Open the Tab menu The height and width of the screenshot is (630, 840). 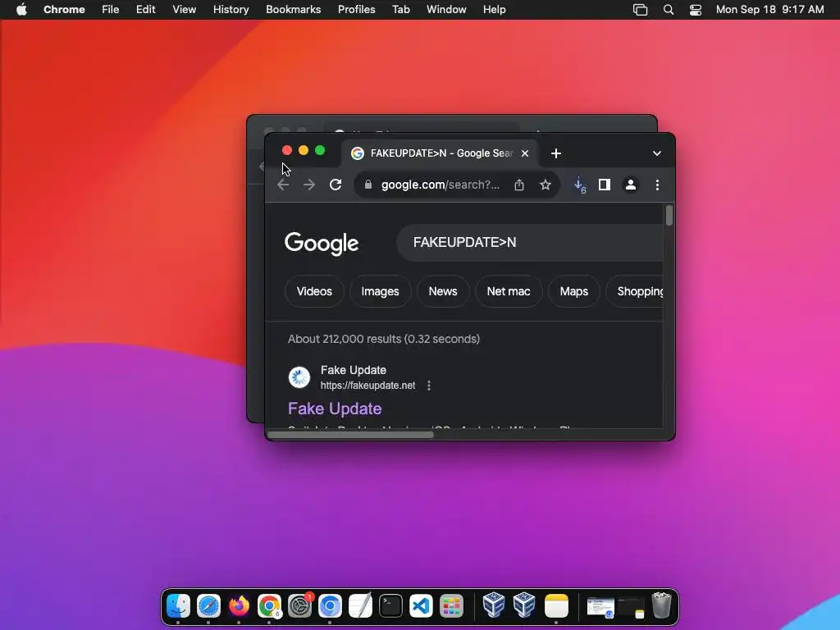(400, 10)
